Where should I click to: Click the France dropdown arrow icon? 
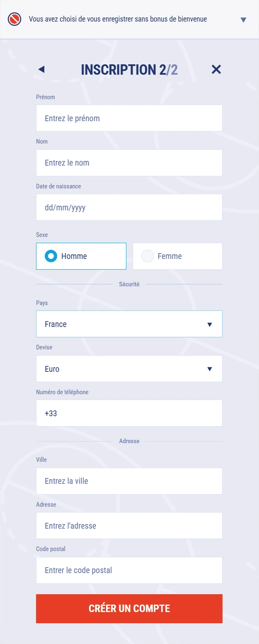210,324
